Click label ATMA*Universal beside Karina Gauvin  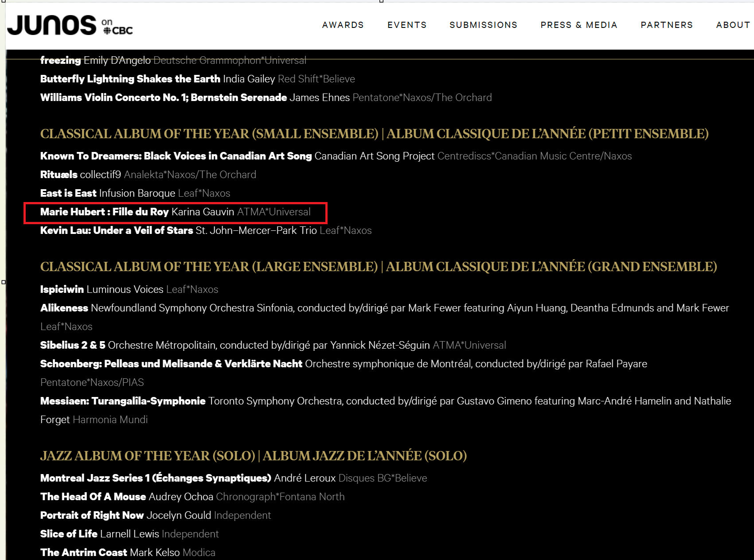pos(274,212)
